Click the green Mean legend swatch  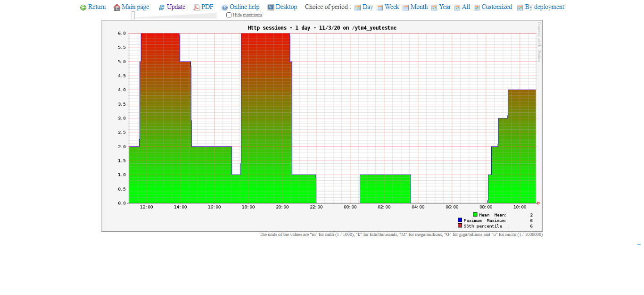[475, 214]
